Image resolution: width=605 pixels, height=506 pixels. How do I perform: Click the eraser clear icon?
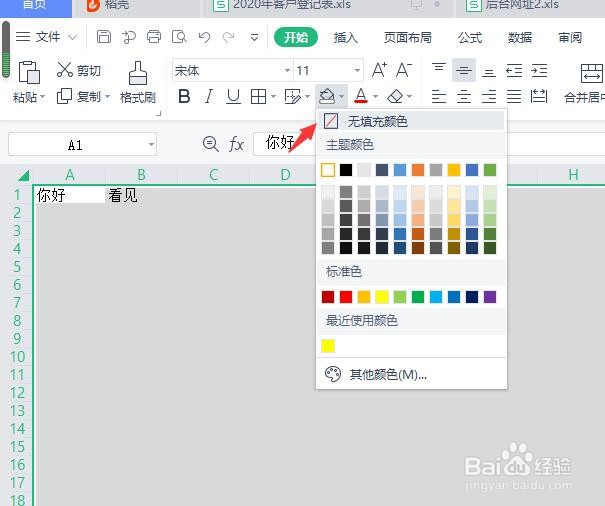395,96
